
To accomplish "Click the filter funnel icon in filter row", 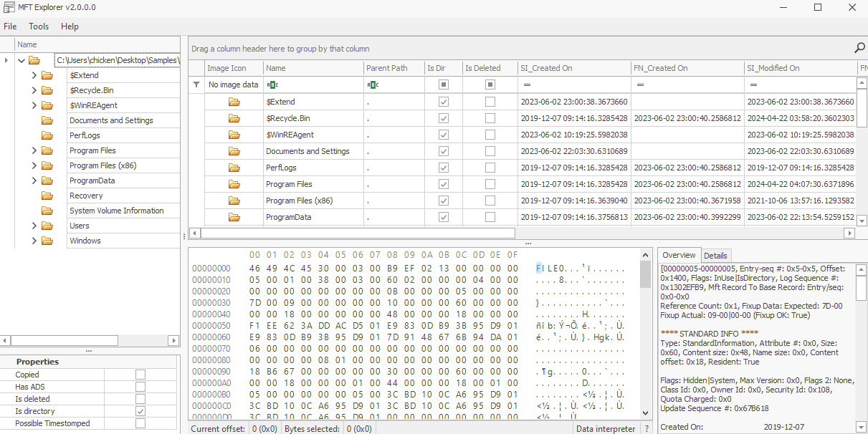I will click(x=196, y=85).
